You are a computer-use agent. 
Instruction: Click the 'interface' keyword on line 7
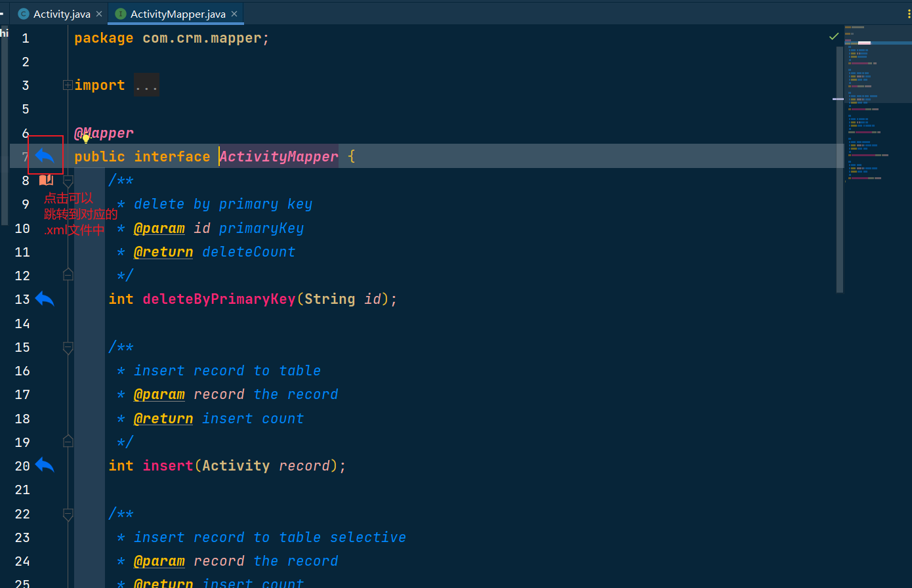(172, 156)
